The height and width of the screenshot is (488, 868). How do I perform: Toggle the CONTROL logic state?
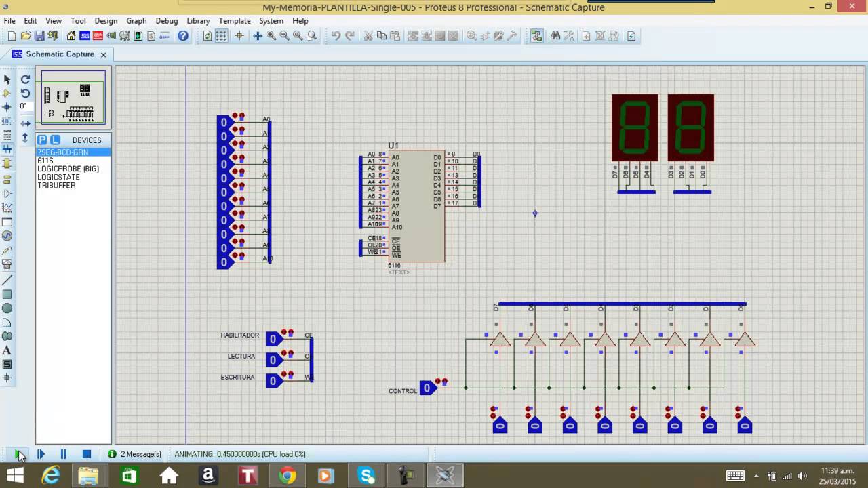tap(427, 388)
